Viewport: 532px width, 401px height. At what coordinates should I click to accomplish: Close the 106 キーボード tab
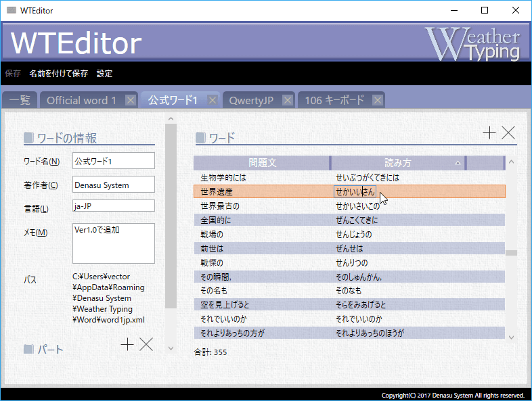click(x=378, y=100)
